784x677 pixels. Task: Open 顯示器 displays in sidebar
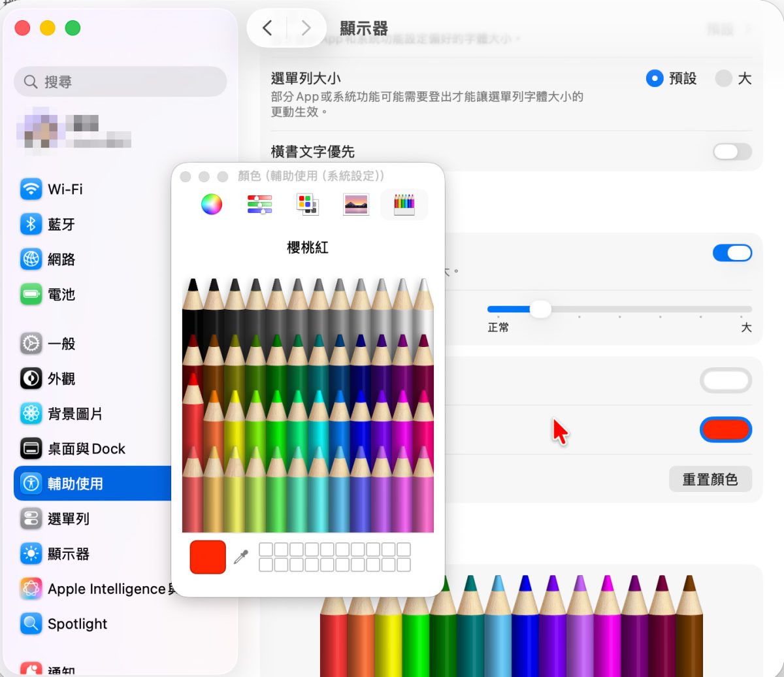pyautogui.click(x=91, y=554)
